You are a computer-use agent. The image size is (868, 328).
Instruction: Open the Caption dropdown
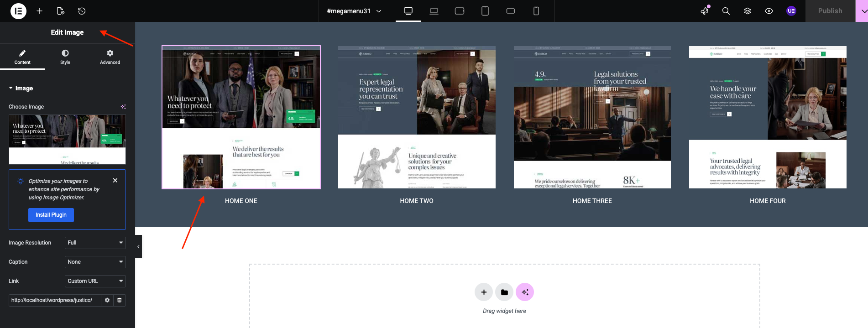tap(95, 262)
